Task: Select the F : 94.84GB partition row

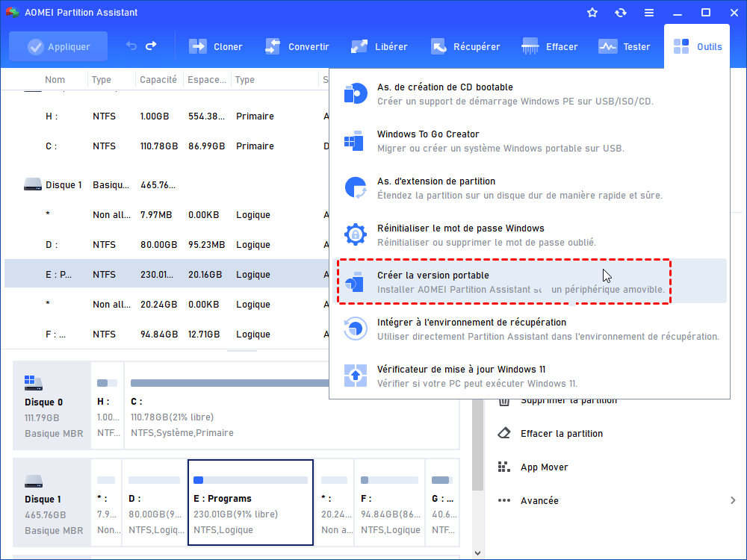Action: point(167,335)
